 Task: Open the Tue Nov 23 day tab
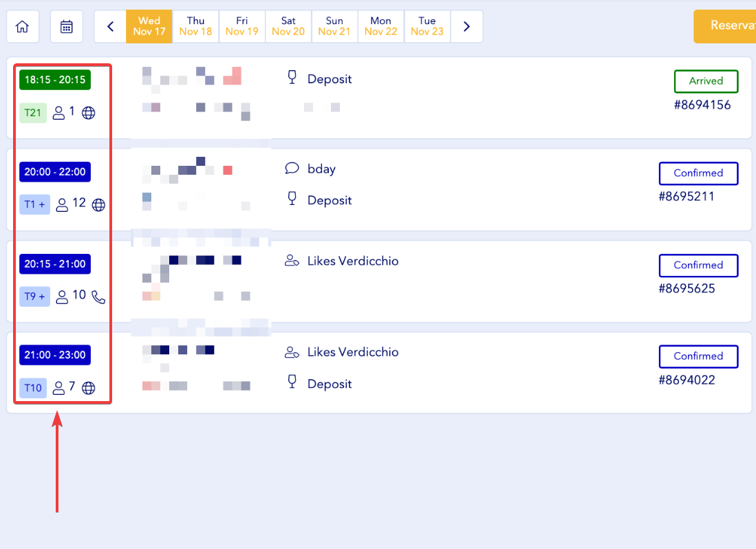427,26
